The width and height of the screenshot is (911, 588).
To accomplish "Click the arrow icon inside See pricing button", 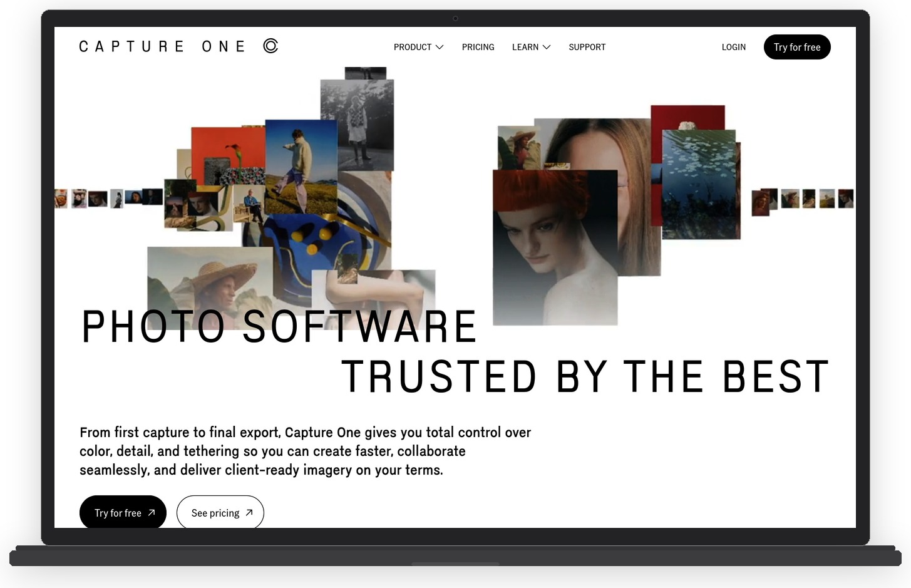I will coord(249,512).
